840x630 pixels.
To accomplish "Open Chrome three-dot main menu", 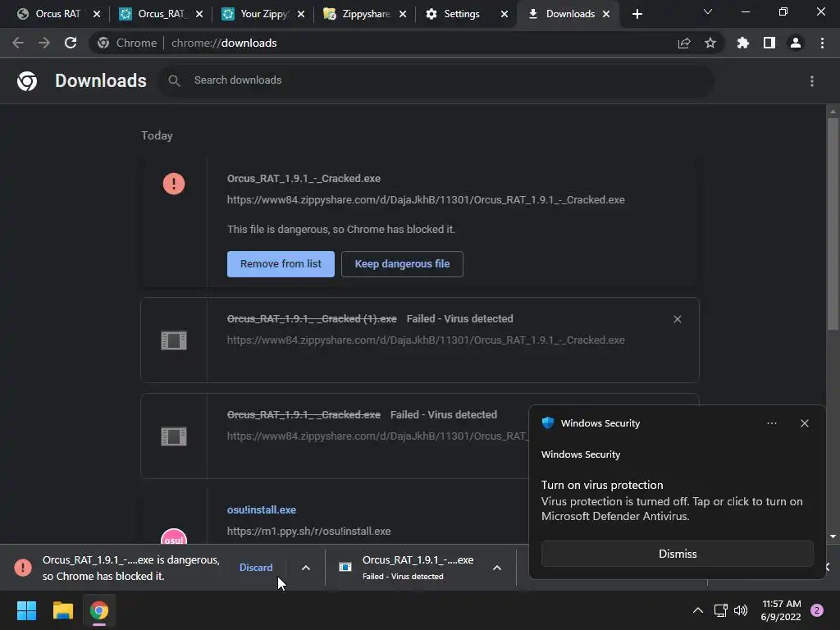I will tap(822, 43).
